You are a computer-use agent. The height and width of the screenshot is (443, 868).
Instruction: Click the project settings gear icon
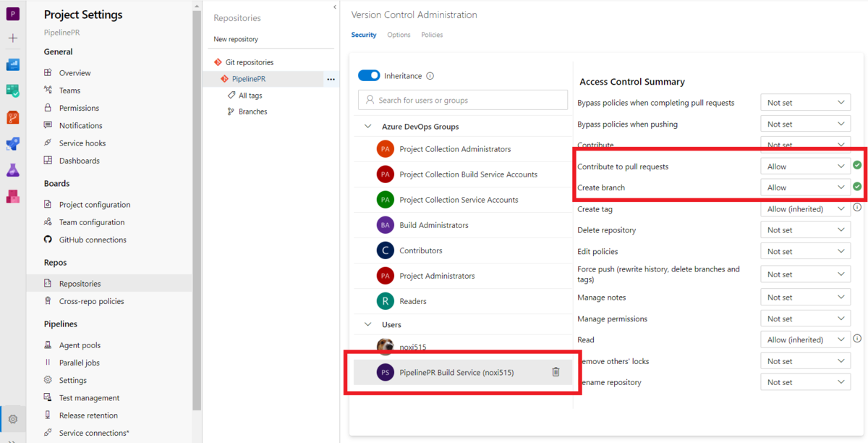13,419
